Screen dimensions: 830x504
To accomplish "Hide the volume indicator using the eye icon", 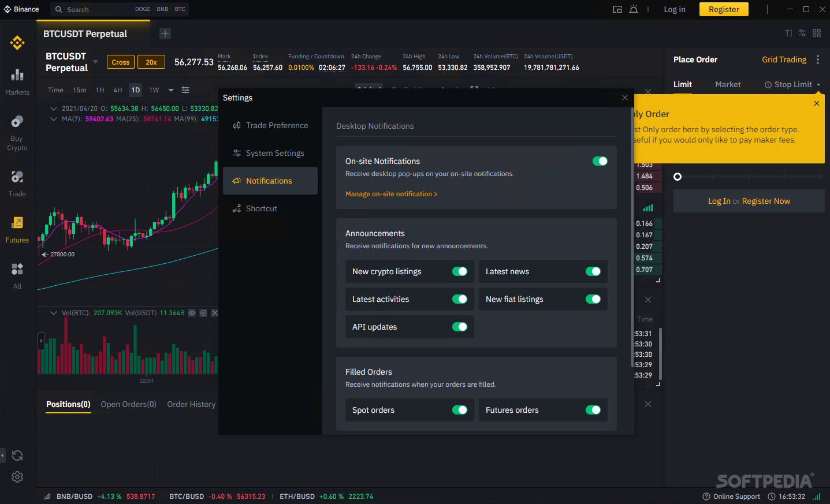I will tap(192, 313).
